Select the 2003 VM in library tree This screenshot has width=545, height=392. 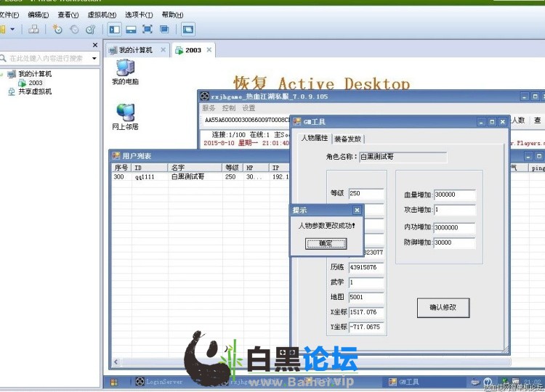click(x=35, y=83)
